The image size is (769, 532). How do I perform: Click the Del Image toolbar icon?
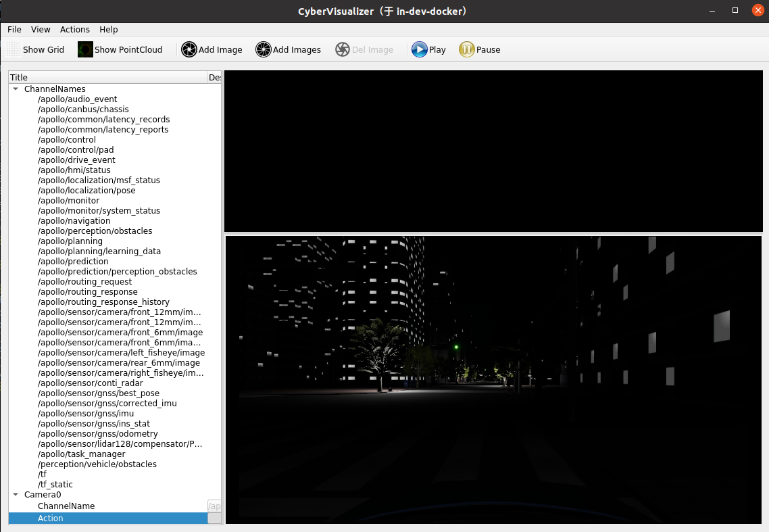click(365, 49)
